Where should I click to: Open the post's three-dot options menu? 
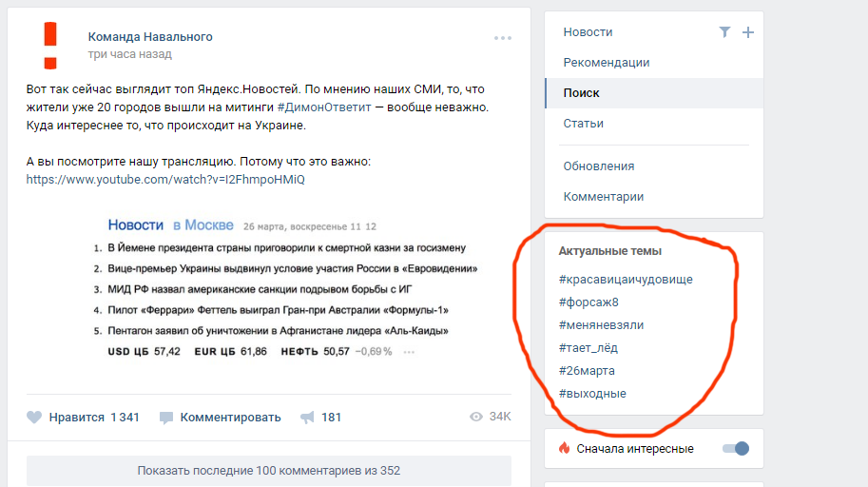click(503, 38)
